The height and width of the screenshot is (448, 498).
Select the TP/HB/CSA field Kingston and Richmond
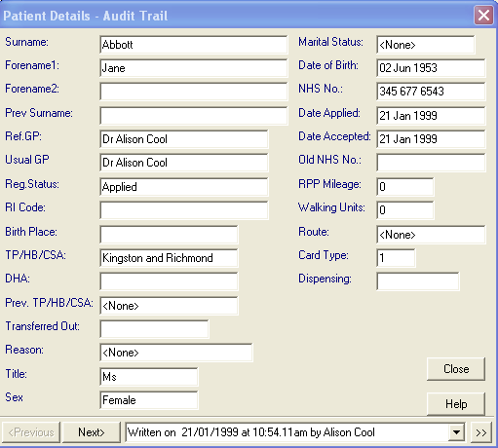pos(169,258)
